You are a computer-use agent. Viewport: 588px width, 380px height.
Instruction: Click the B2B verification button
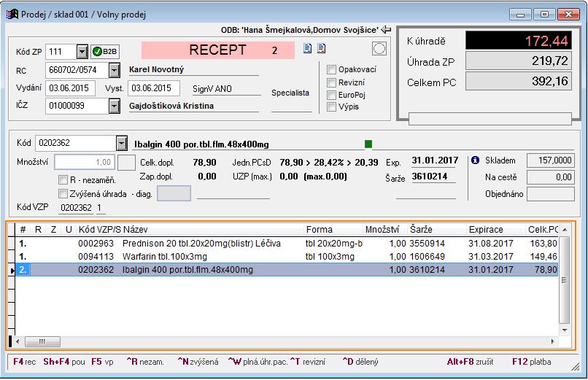pos(106,52)
